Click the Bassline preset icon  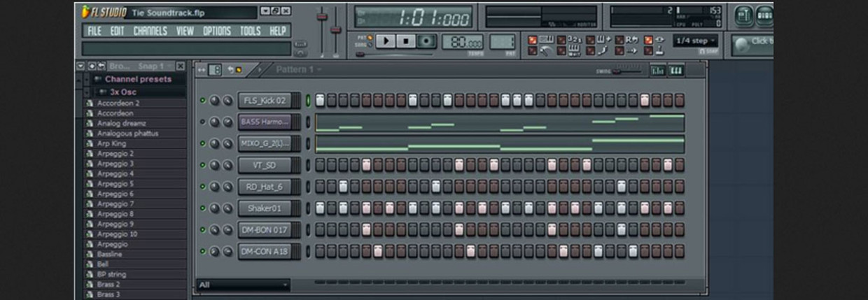90,255
